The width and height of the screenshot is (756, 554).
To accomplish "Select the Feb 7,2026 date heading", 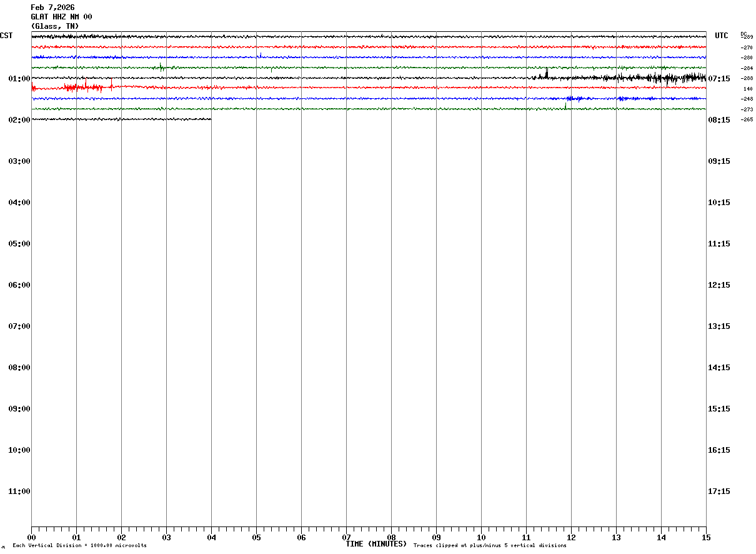I will 52,8.
